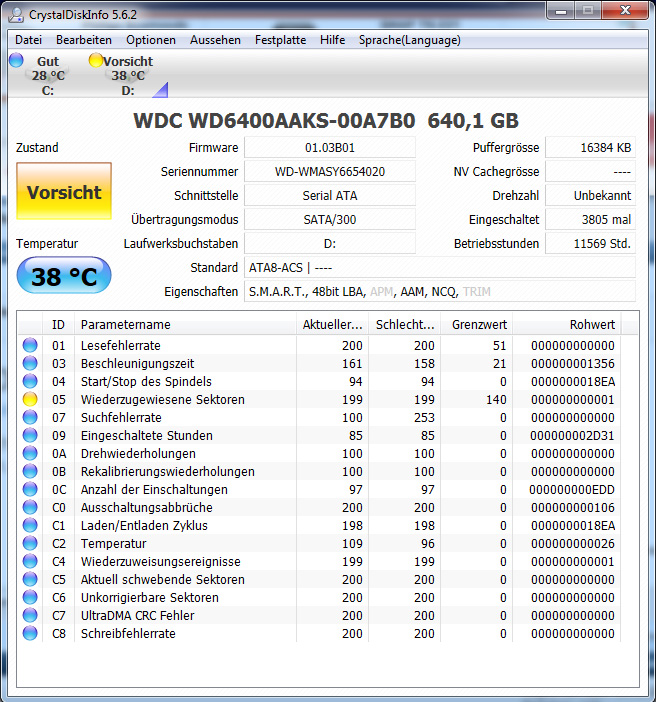Click the Schlecht... column header
This screenshot has height=702, width=656.
405,325
